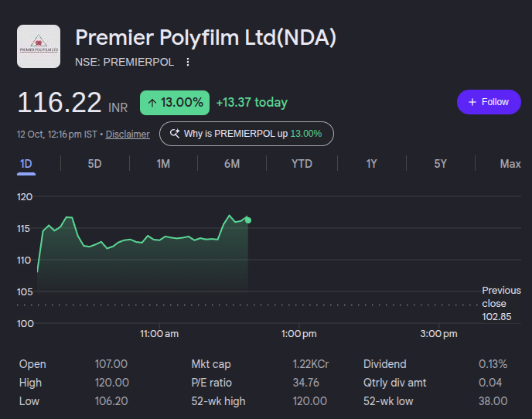Click the Premier Polyfilm company logo
The height and width of the screenshot is (419, 532).
(x=39, y=46)
